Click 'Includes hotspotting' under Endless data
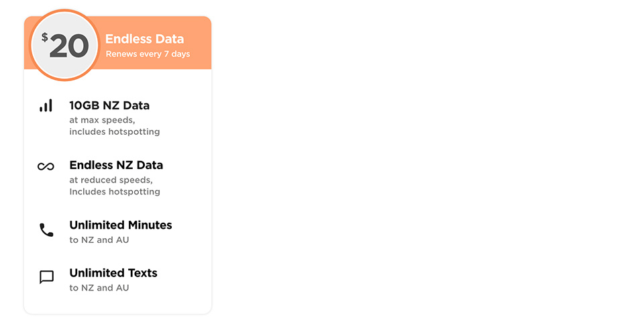The width and height of the screenshot is (644, 322). (115, 192)
